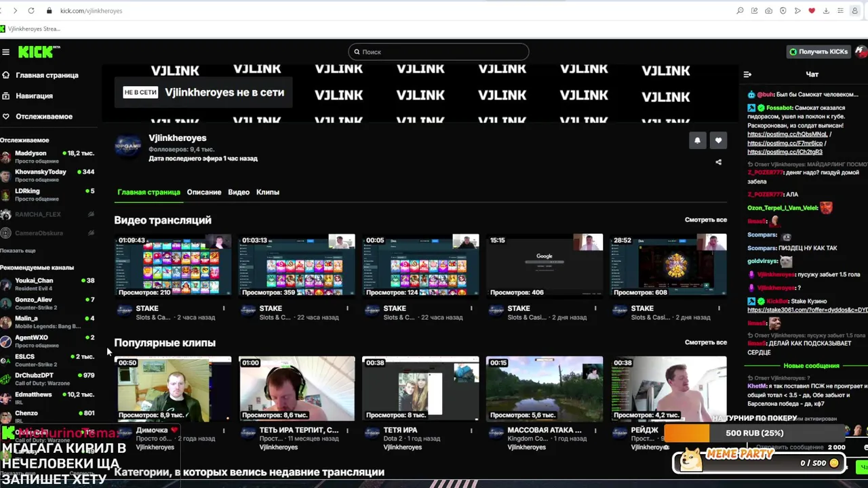Open Отслеживаемое in the sidebar

[44, 117]
